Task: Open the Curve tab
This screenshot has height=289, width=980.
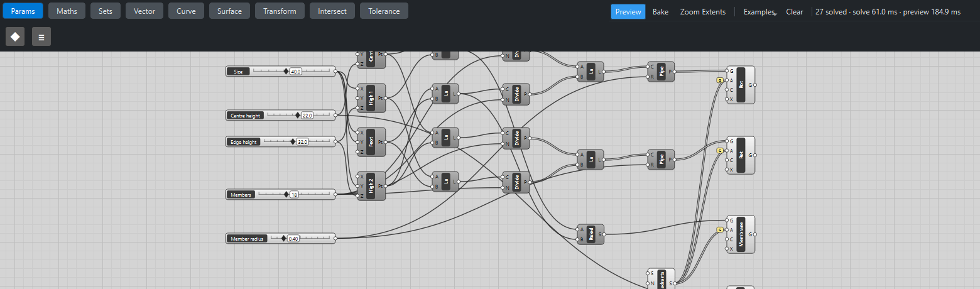Action: [x=186, y=11]
